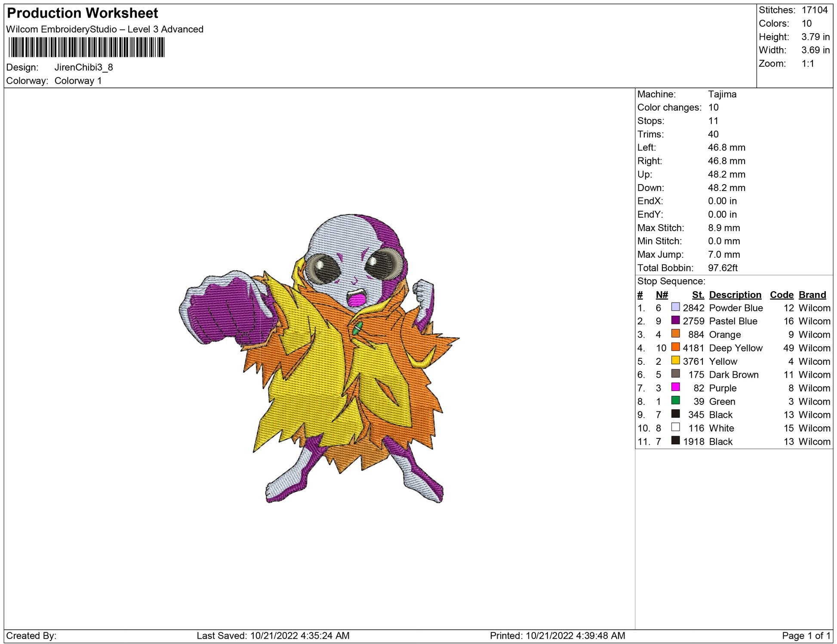Screen dimensions: 837x644
Task: Click the Deep Yellow color swatch
Action: pyautogui.click(x=675, y=347)
